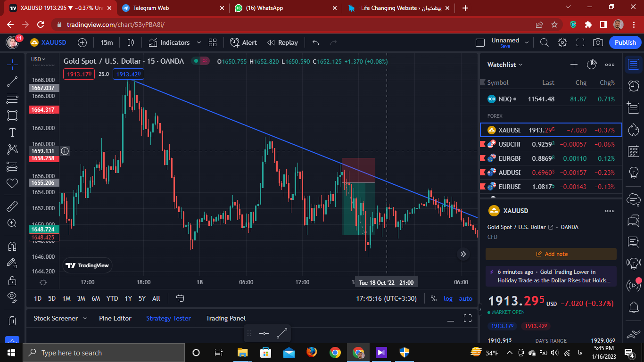
Task: Enter fullscreen mode icon
Action: click(580, 42)
